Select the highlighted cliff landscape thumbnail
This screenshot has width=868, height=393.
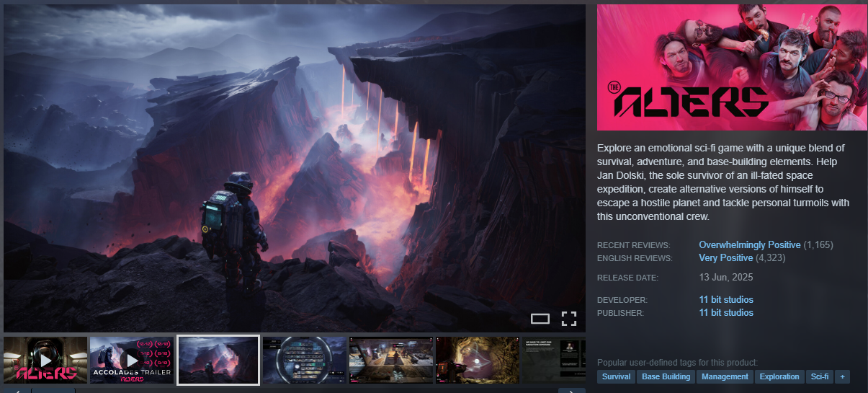point(218,360)
